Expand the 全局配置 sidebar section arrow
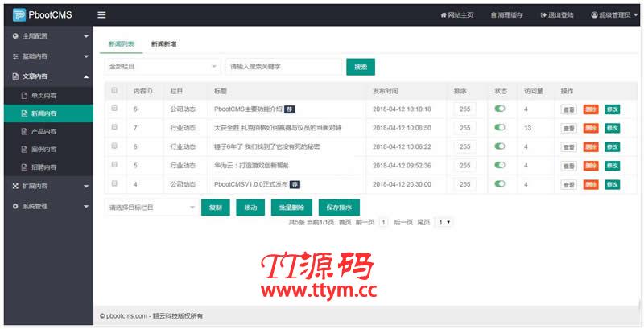 point(86,36)
